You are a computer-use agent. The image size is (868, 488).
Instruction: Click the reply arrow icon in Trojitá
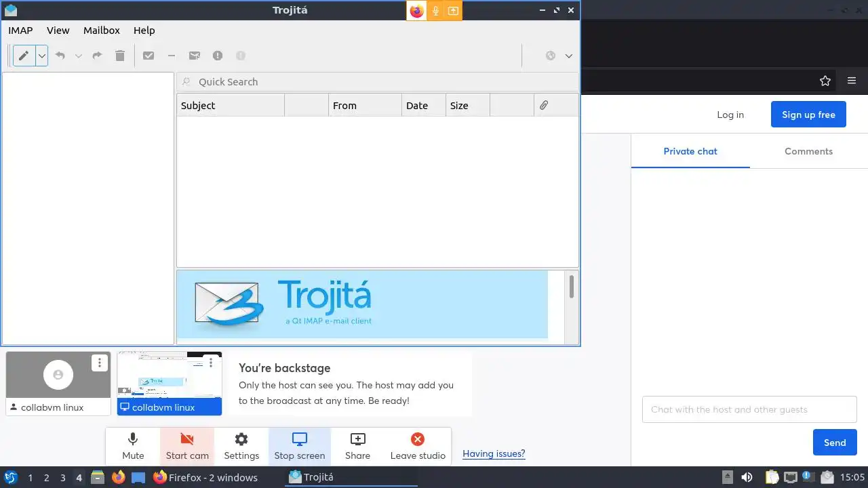tap(60, 56)
